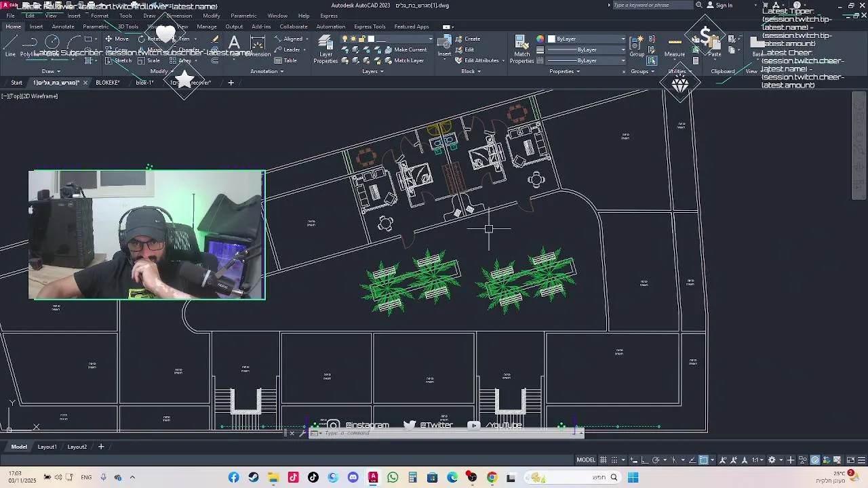Open the Table tool
This screenshot has width=868, height=488.
coord(285,60)
